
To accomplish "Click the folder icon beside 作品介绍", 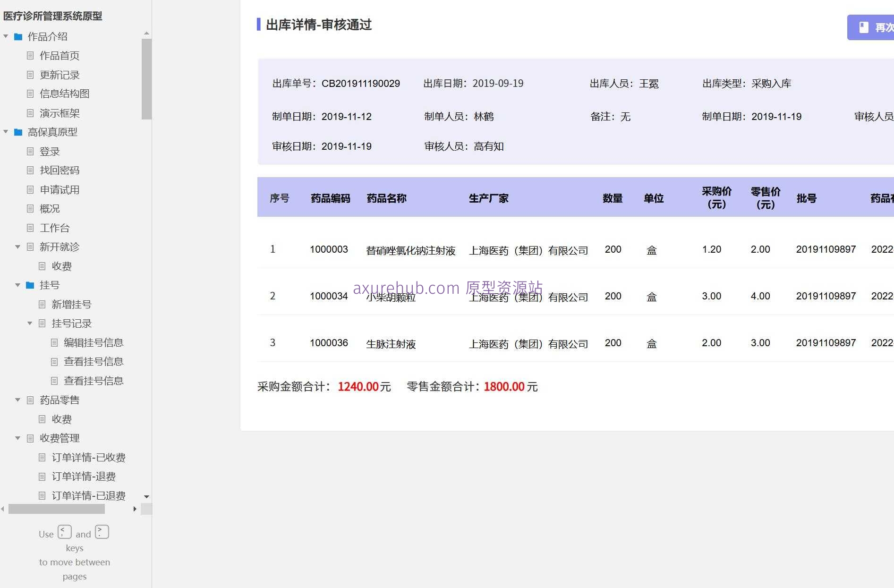I will coord(18,36).
